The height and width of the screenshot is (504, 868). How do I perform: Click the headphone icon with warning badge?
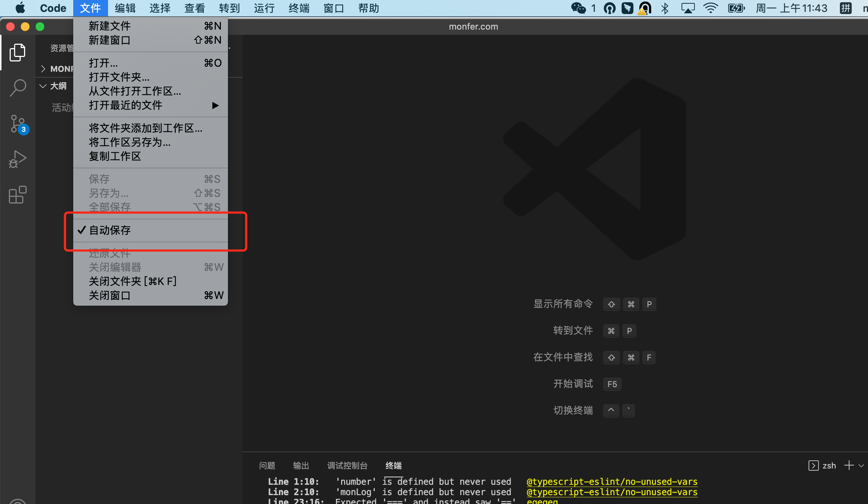pos(645,8)
